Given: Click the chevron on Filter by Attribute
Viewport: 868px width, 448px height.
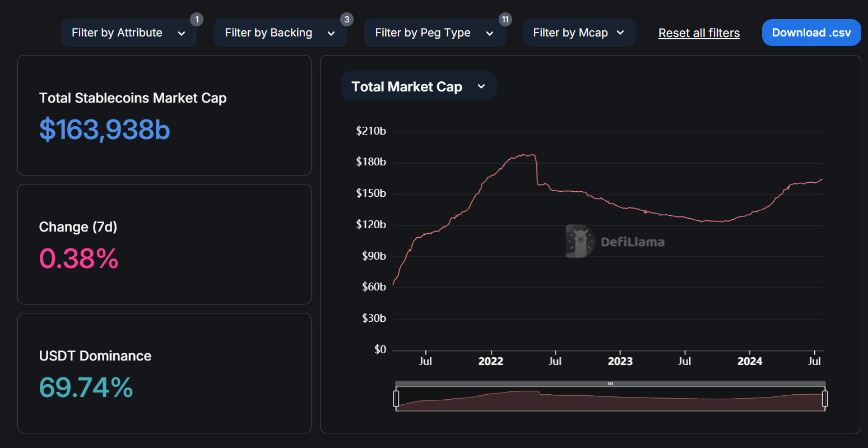Looking at the screenshot, I should [x=181, y=33].
